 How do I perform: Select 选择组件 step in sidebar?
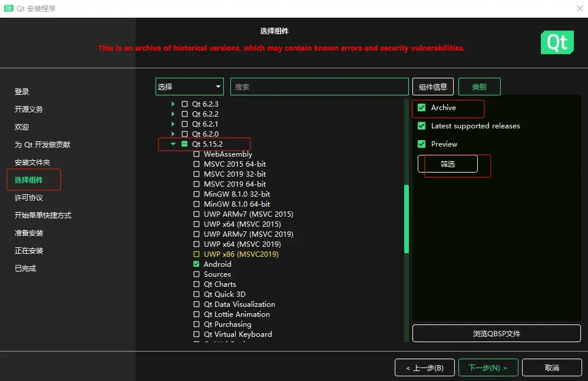point(29,180)
